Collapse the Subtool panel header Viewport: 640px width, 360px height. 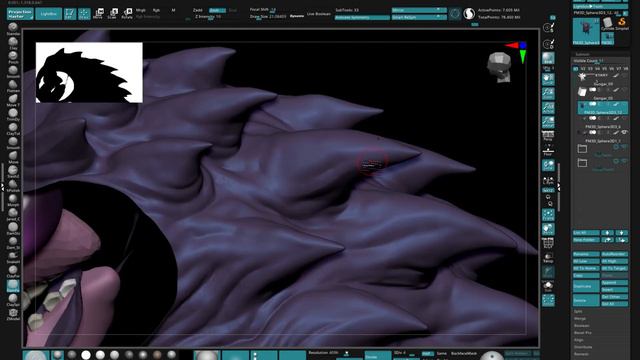pos(582,54)
